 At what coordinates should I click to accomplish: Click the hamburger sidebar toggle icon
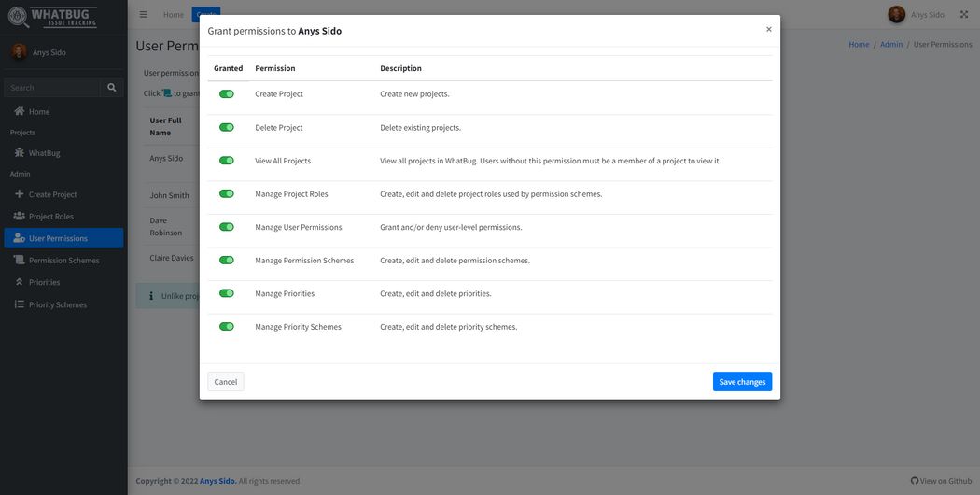[143, 14]
